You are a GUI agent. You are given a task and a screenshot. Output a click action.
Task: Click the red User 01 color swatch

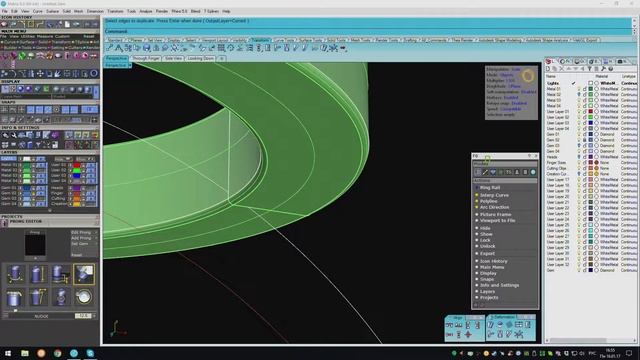click(x=77, y=165)
